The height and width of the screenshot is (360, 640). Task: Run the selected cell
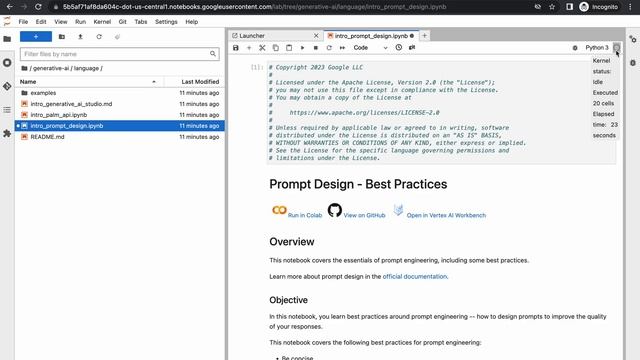click(302, 48)
